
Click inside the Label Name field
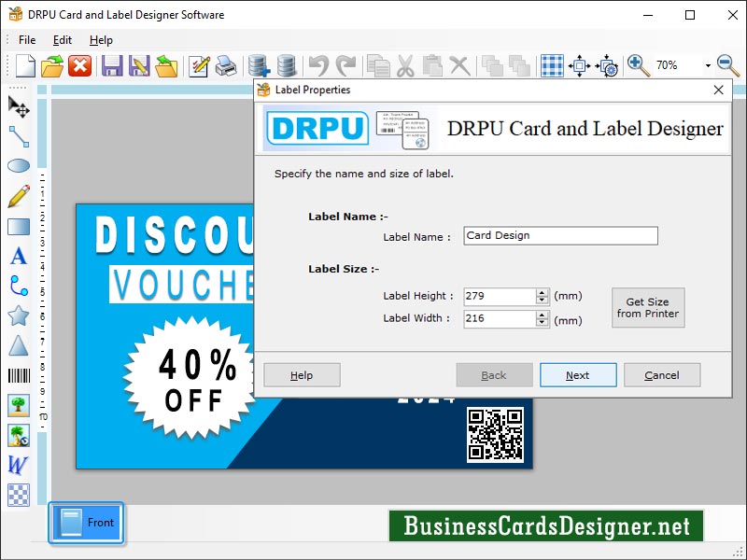pyautogui.click(x=560, y=236)
